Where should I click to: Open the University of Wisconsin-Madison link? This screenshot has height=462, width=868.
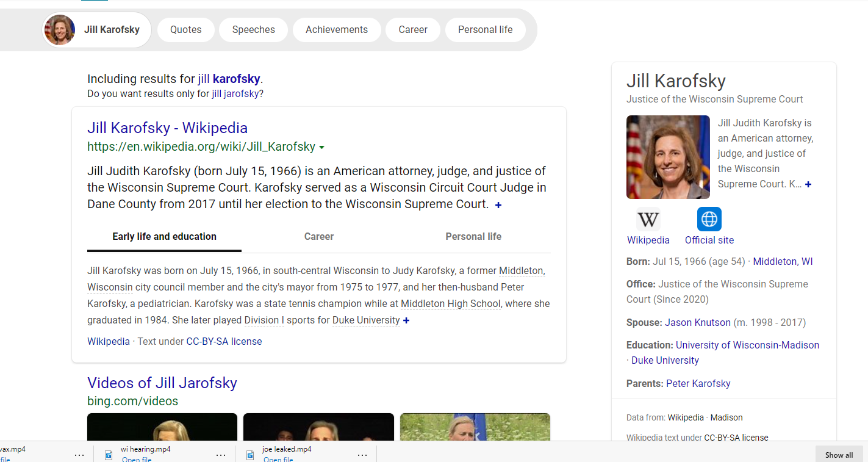click(747, 345)
